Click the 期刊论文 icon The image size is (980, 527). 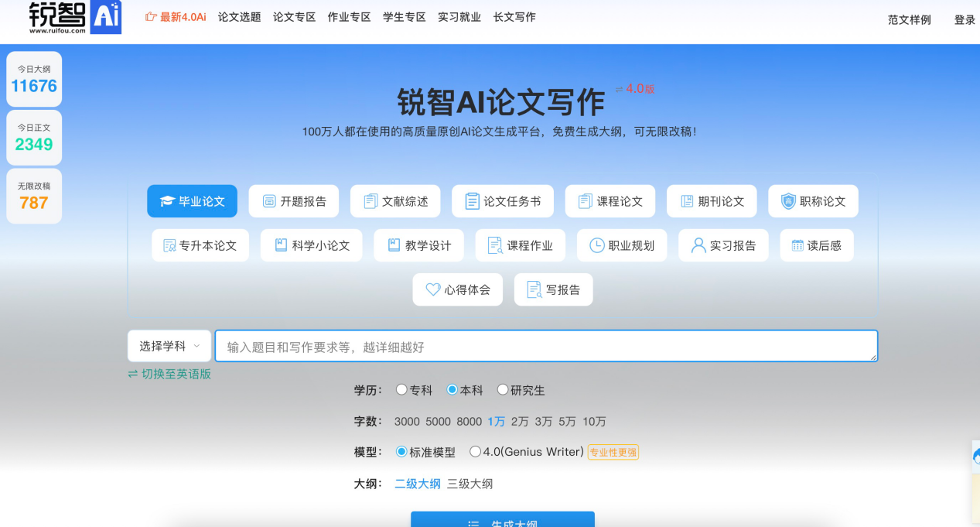(x=687, y=201)
